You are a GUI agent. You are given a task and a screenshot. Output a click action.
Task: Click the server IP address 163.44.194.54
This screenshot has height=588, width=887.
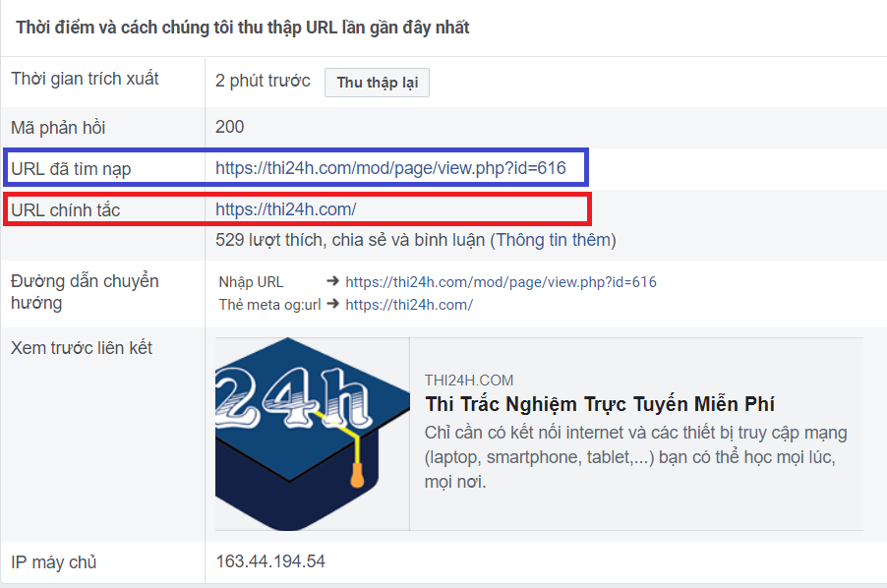(270, 561)
